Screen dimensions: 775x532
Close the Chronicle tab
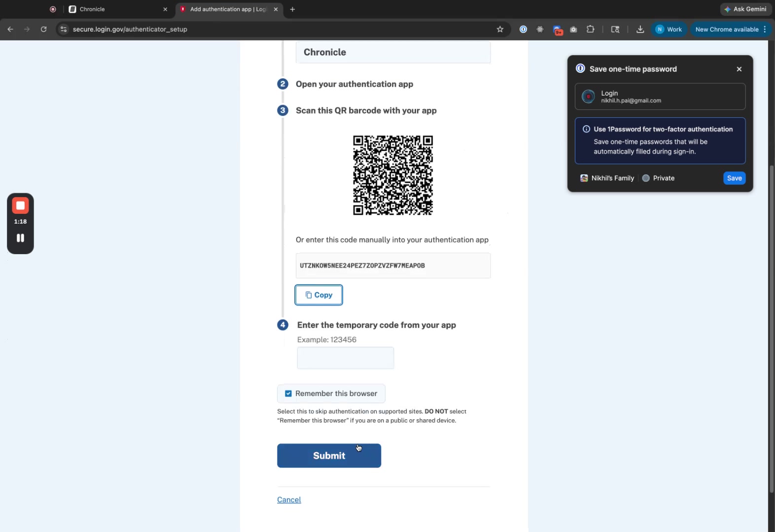(165, 9)
